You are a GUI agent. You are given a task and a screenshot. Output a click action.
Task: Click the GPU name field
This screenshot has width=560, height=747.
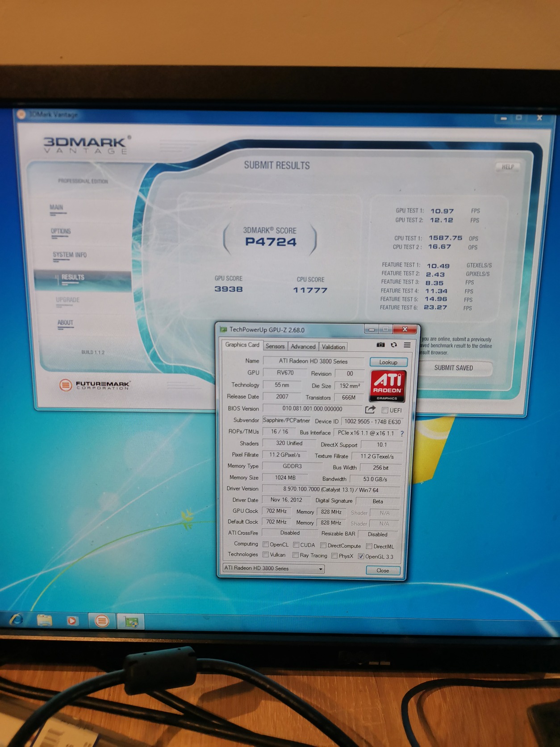pyautogui.click(x=313, y=361)
